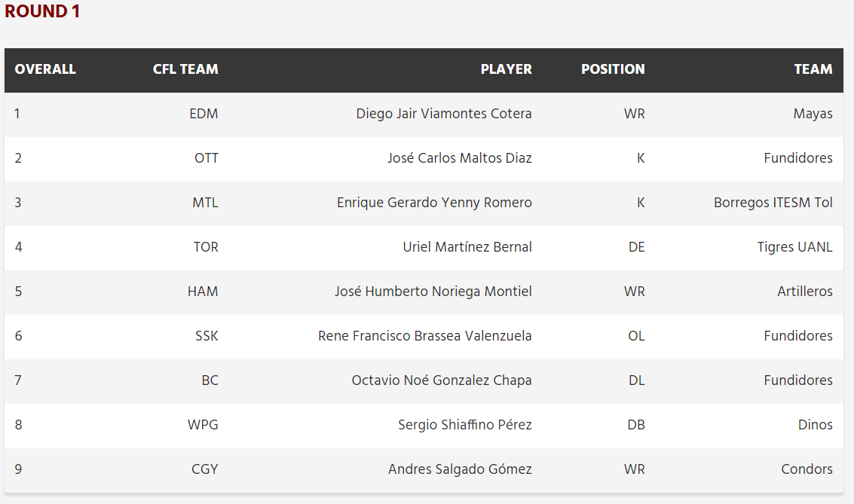854x504 pixels.
Task: Select the Tigres UANL team cell
Action: pos(795,247)
